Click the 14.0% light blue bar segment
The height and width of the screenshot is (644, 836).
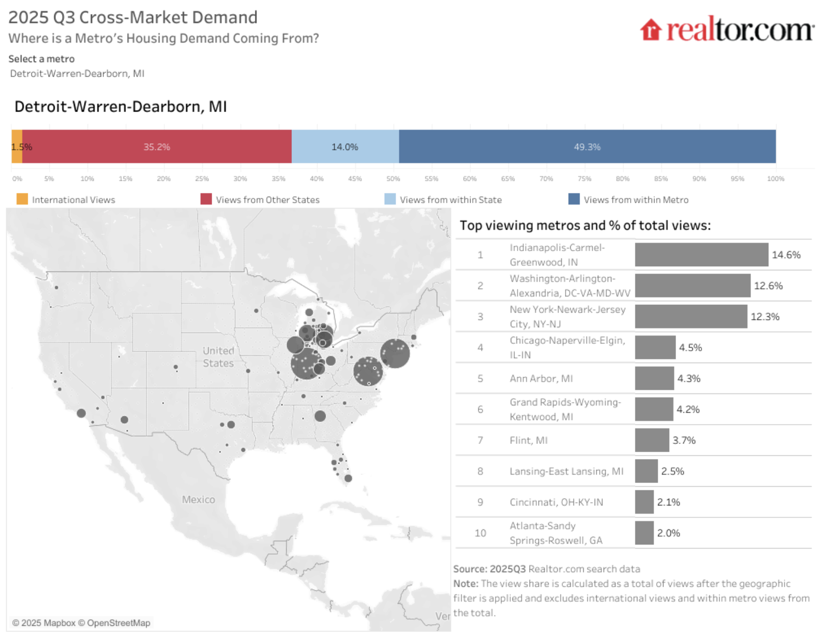point(345,147)
